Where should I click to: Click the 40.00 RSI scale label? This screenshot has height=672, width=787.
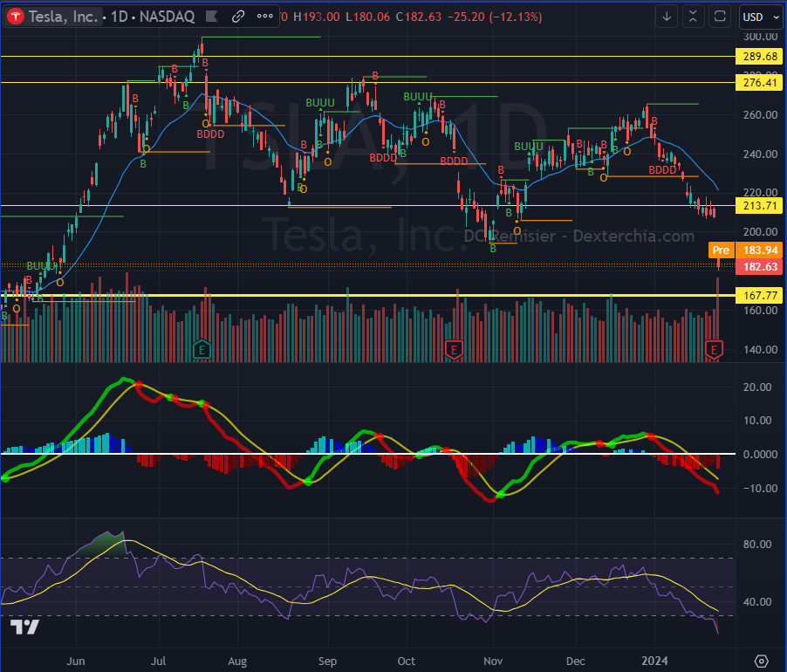coord(757,601)
